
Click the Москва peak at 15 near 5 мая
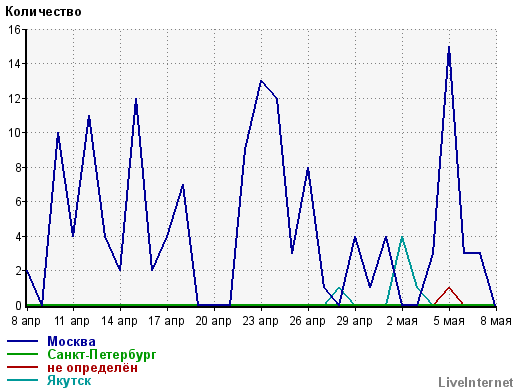(449, 47)
